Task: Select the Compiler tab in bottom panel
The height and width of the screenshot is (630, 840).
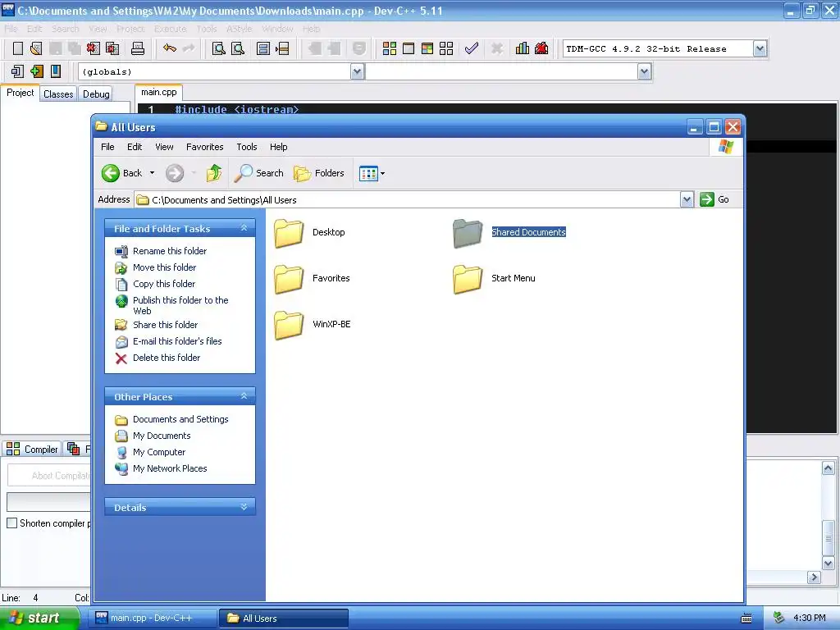Action: click(x=33, y=449)
